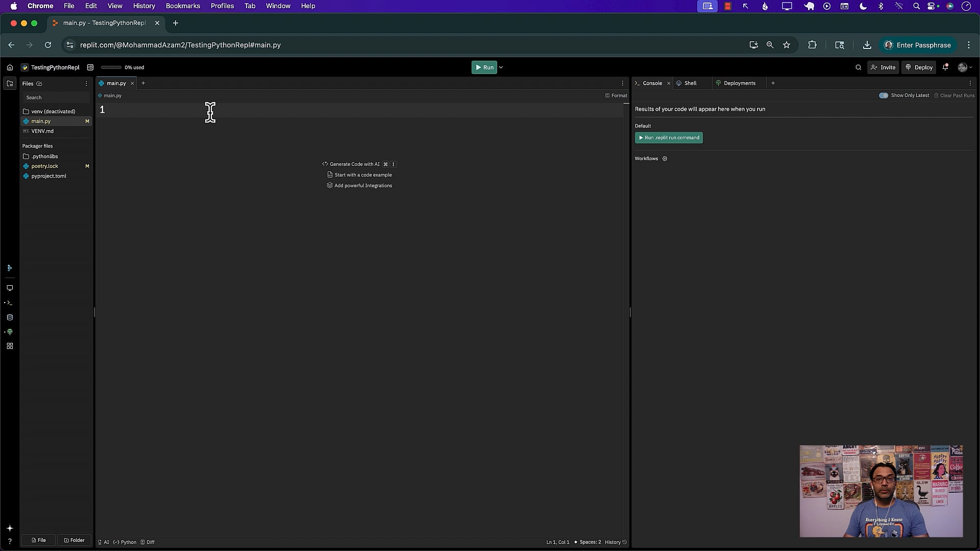Add a new editor tab beside main.py
Image resolution: width=980 pixels, height=551 pixels.
tap(143, 83)
